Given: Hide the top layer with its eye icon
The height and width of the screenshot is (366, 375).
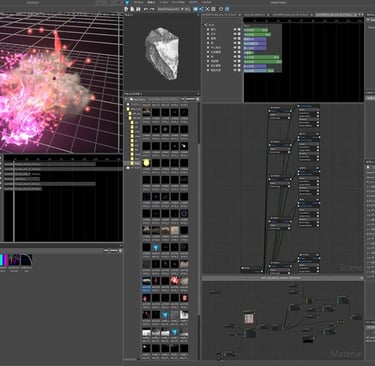Looking at the screenshot, I should click(235, 29).
